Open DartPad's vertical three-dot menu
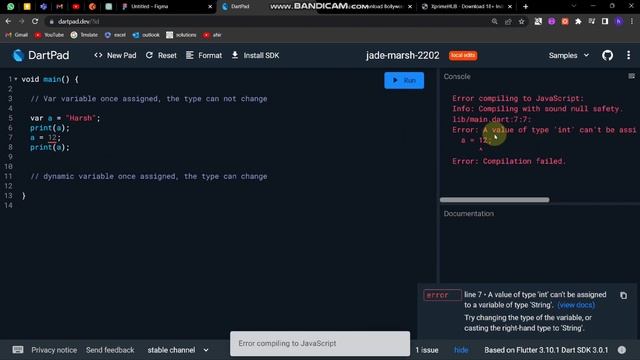The width and height of the screenshot is (640, 360). point(629,55)
